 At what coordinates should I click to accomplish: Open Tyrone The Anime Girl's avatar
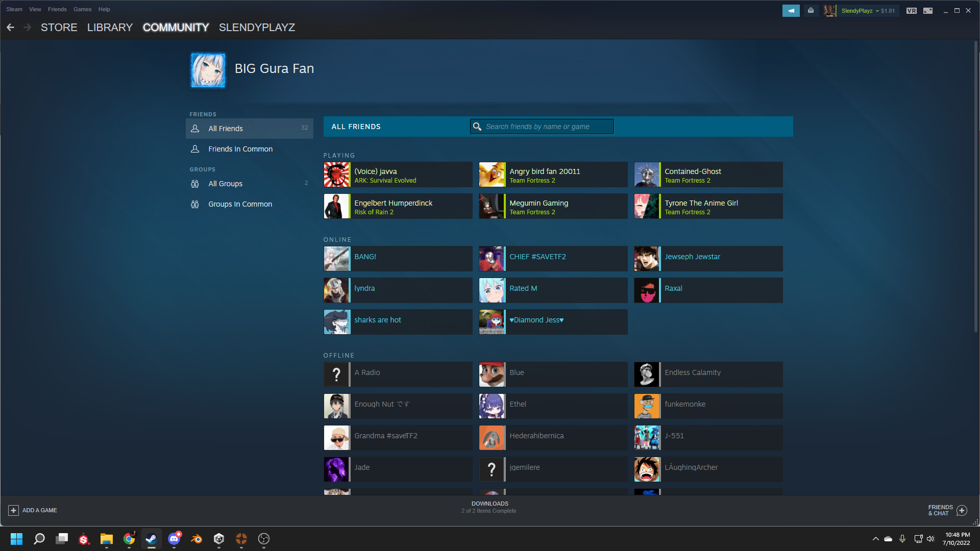click(647, 206)
